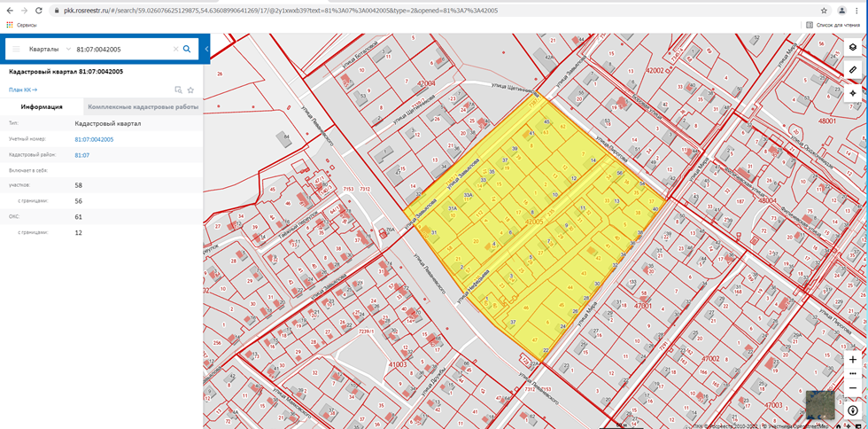Select the Информация tab

pyautogui.click(x=42, y=106)
